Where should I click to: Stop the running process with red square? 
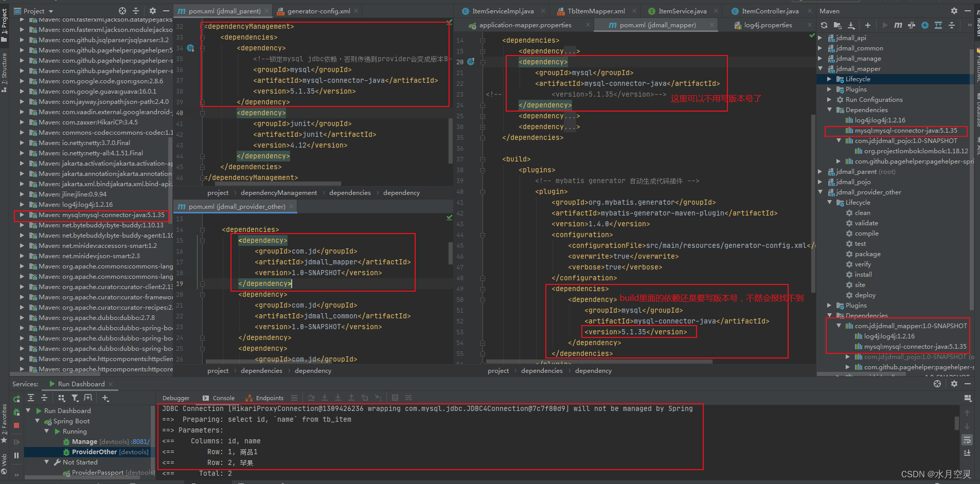16,425
